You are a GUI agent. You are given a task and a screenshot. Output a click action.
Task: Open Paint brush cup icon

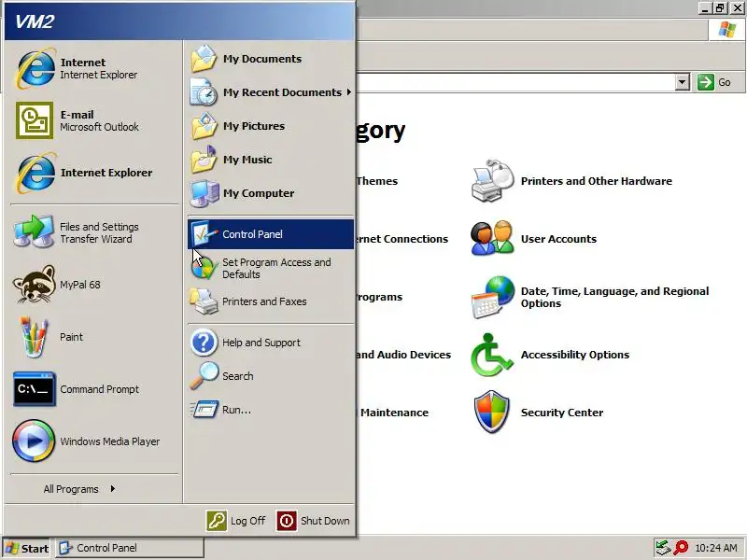[34, 337]
